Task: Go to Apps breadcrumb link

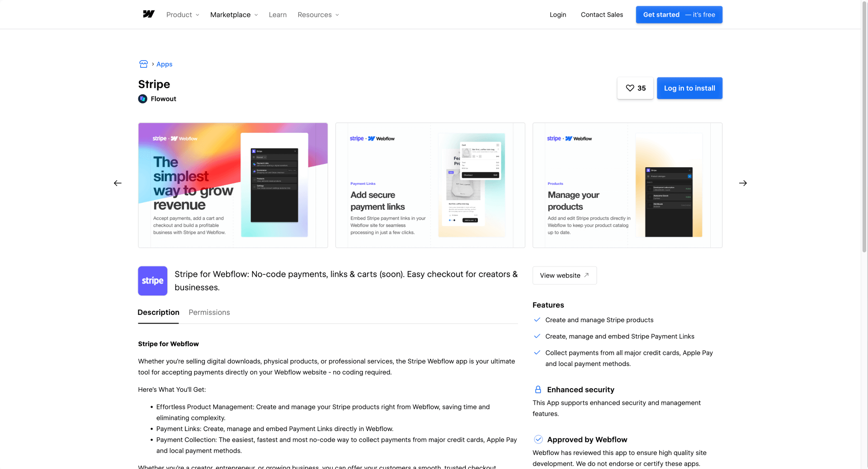Action: coord(165,64)
